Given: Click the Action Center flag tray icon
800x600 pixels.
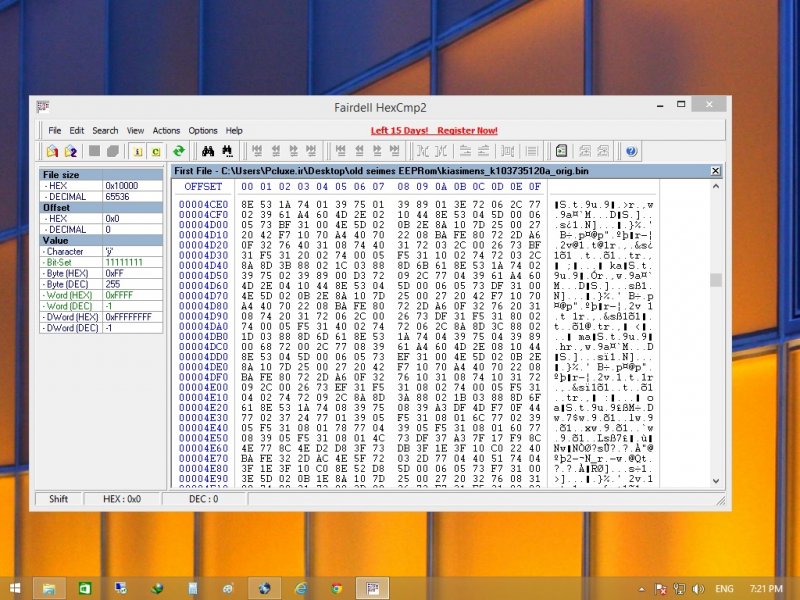Looking at the screenshot, I should pyautogui.click(x=661, y=589).
